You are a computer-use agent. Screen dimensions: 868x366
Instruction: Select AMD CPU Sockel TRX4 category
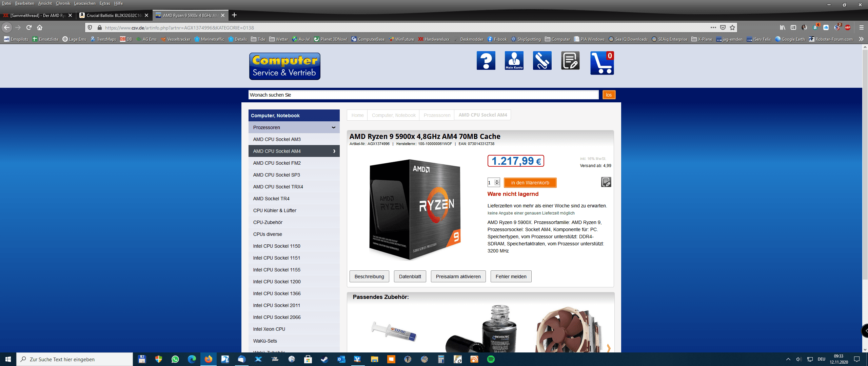click(294, 187)
